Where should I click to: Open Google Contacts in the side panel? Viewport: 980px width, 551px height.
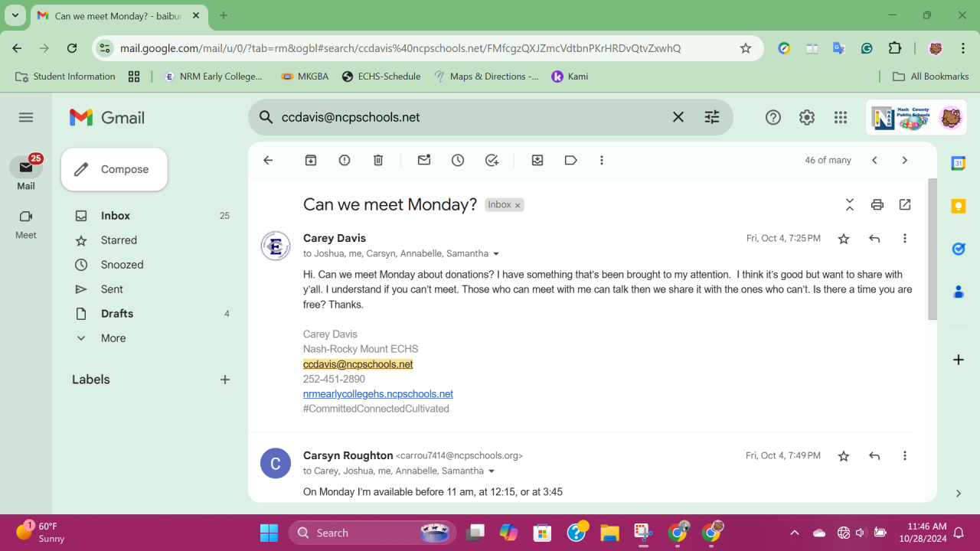click(x=959, y=292)
